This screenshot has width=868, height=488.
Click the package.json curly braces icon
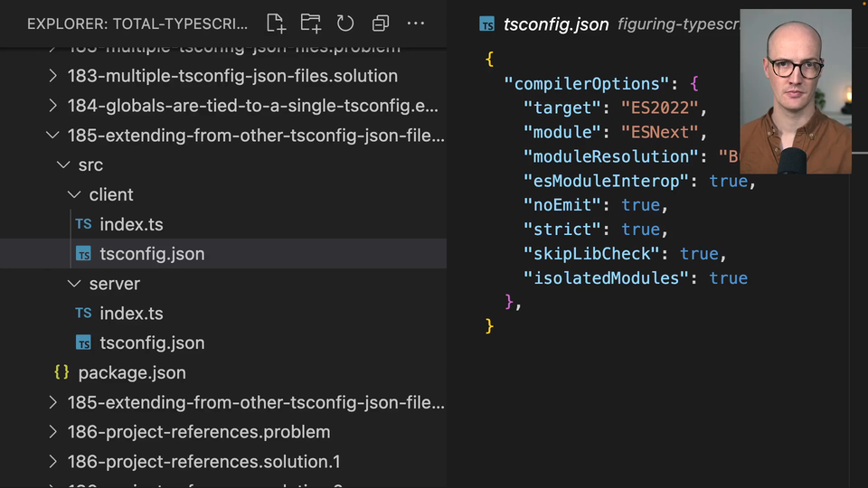(61, 372)
